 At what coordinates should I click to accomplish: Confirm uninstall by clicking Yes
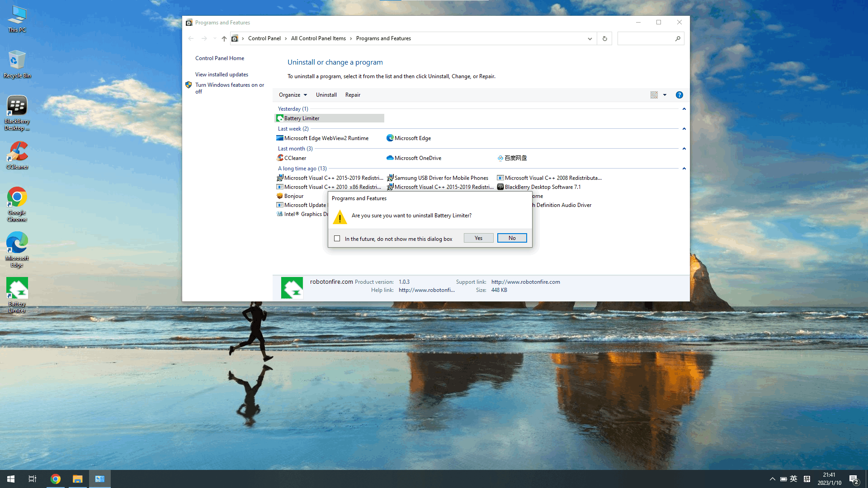(478, 238)
